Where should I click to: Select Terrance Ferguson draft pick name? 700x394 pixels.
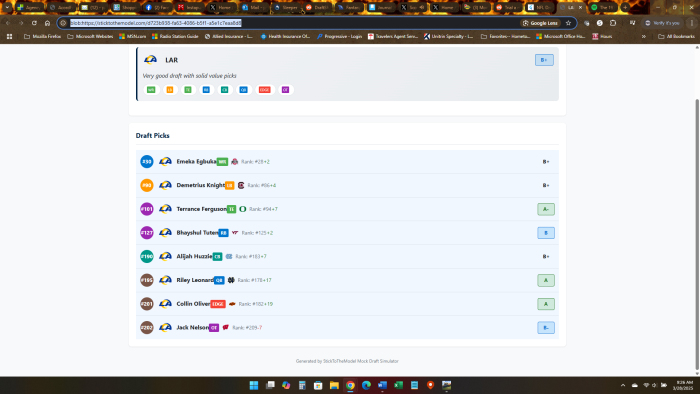pyautogui.click(x=201, y=209)
